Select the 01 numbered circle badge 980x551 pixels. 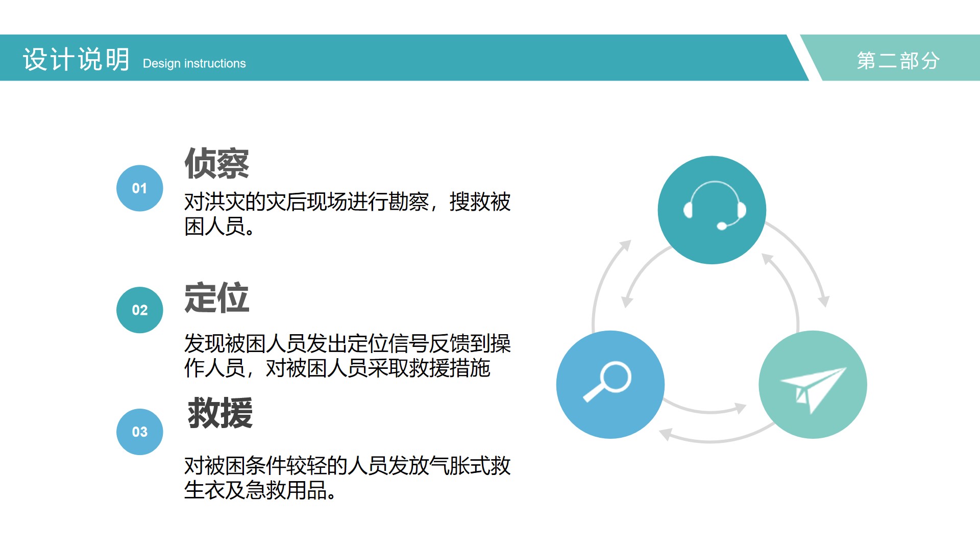click(x=140, y=188)
